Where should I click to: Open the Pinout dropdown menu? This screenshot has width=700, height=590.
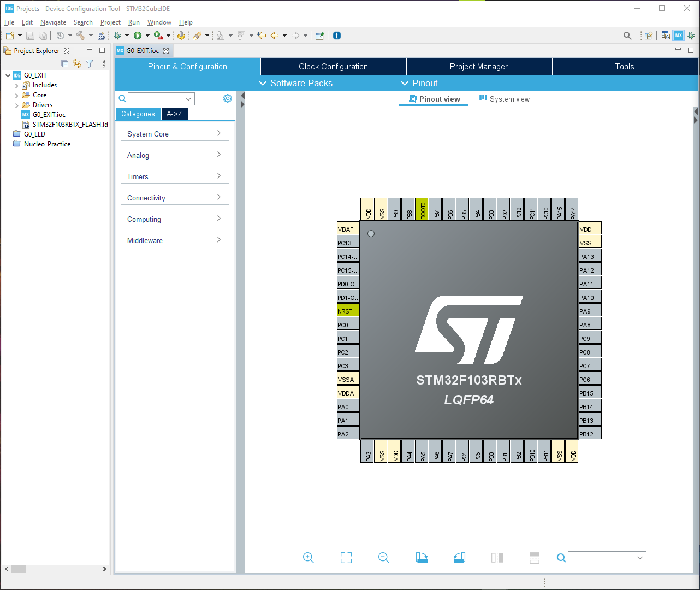click(419, 83)
